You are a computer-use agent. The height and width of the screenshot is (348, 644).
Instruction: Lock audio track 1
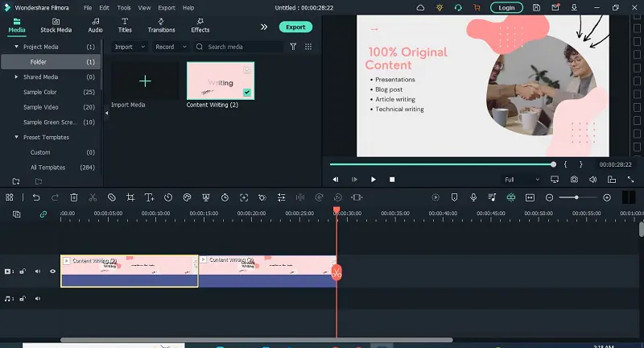(x=23, y=299)
